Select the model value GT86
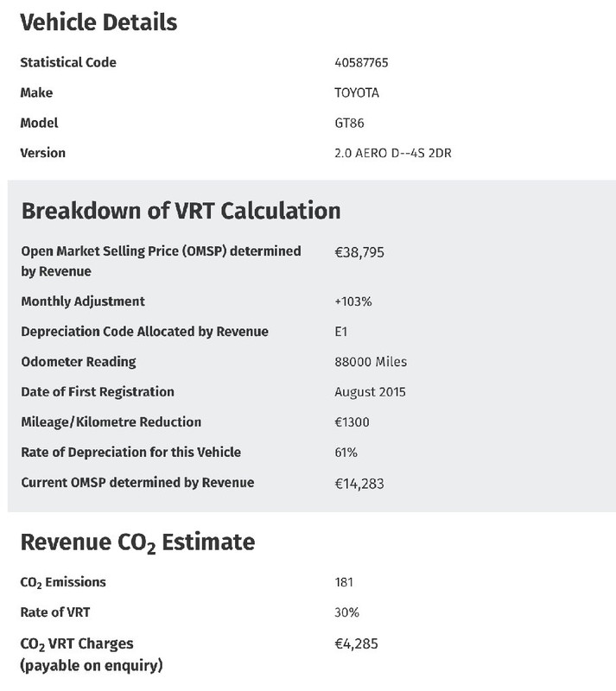Image resolution: width=616 pixels, height=691 pixels. pos(349,123)
